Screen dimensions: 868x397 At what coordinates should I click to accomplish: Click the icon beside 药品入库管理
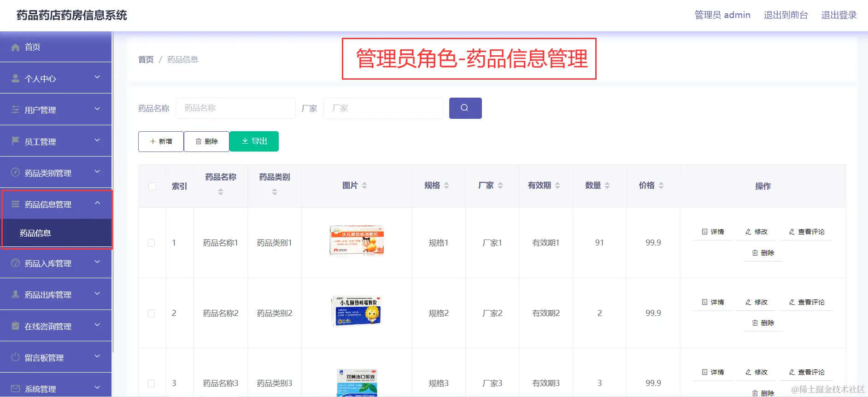pyautogui.click(x=15, y=263)
